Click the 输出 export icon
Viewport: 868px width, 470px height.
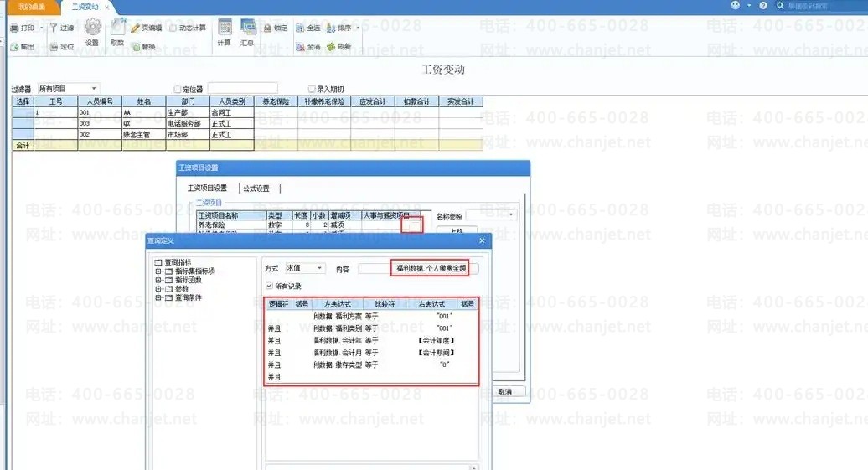coord(15,47)
